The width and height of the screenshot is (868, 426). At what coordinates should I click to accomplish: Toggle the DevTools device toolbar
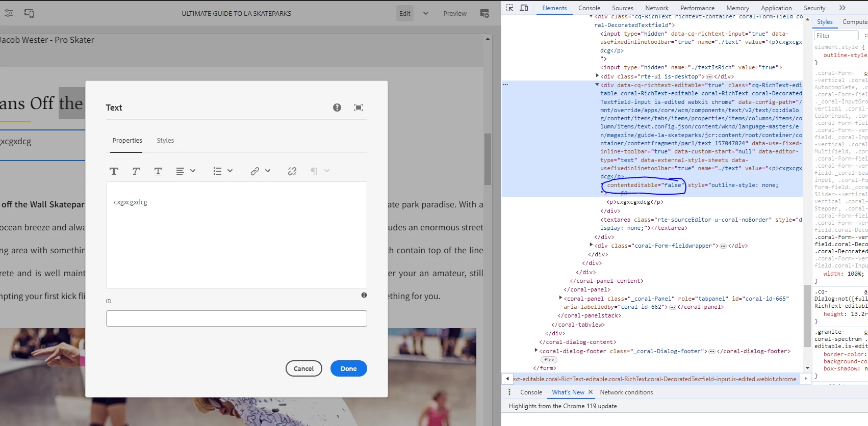click(524, 8)
